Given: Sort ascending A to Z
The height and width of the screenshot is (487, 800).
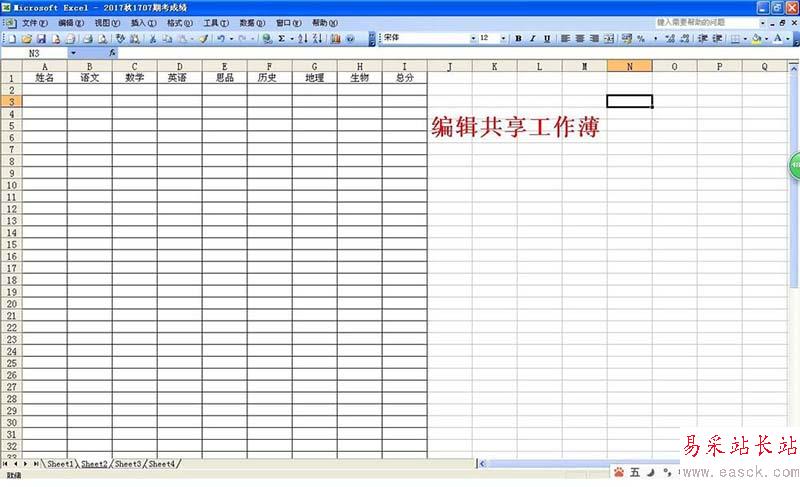Looking at the screenshot, I should pos(303,38).
